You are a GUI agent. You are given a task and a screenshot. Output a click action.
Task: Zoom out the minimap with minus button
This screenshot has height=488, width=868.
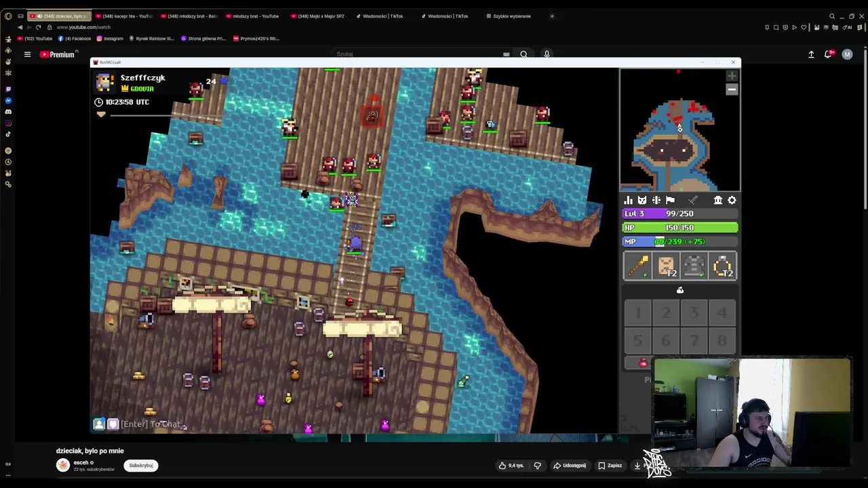(732, 89)
